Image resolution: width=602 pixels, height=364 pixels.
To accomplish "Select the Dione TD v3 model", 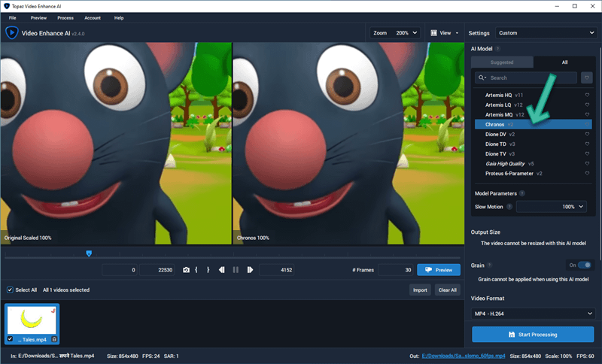I will (x=533, y=144).
